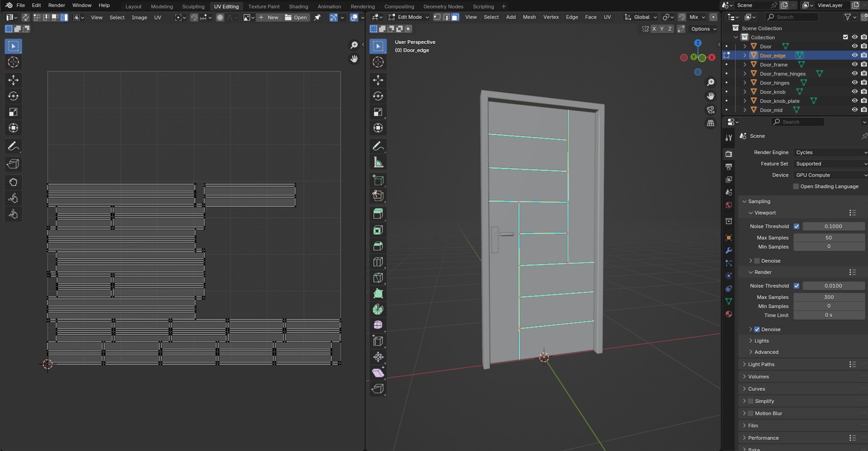The image size is (868, 451).
Task: Hide Door_frame in viewport
Action: tap(854, 64)
